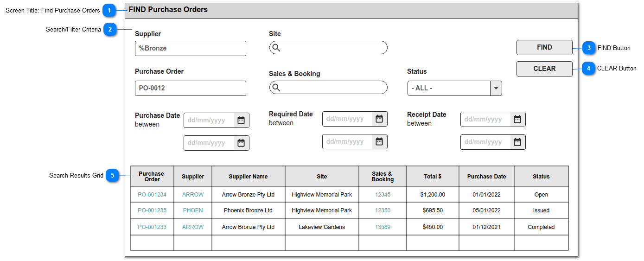Open calendar for second Required Date field
The image size is (644, 261).
coord(379,141)
